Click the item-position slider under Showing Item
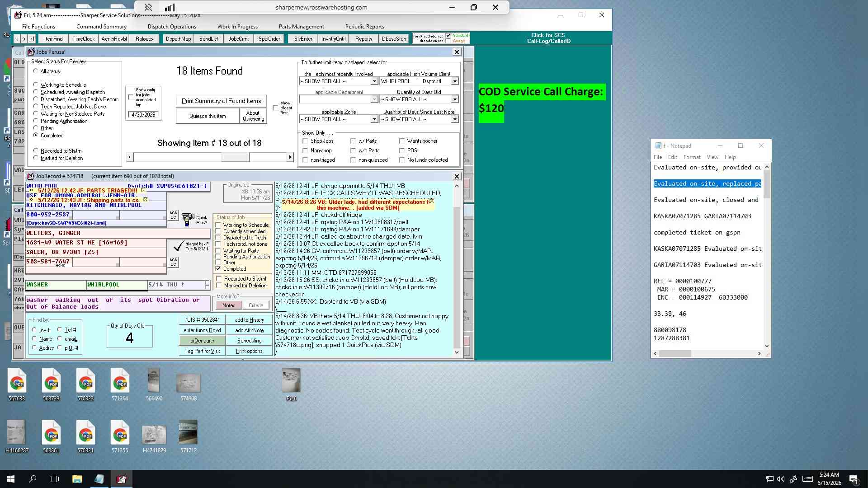This screenshot has height=488, width=868. [210, 157]
